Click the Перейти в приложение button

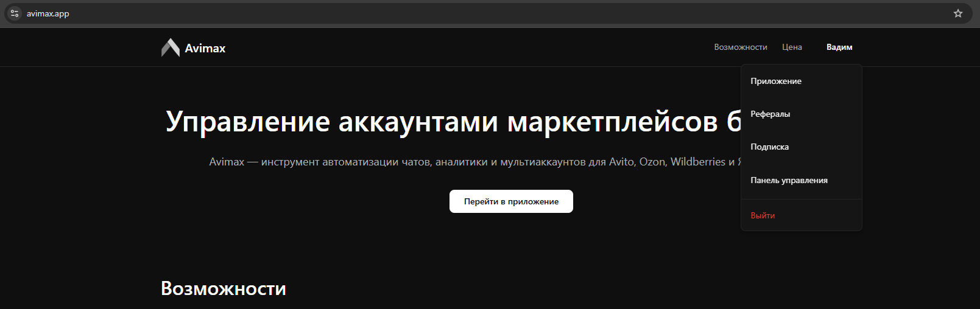(x=511, y=201)
